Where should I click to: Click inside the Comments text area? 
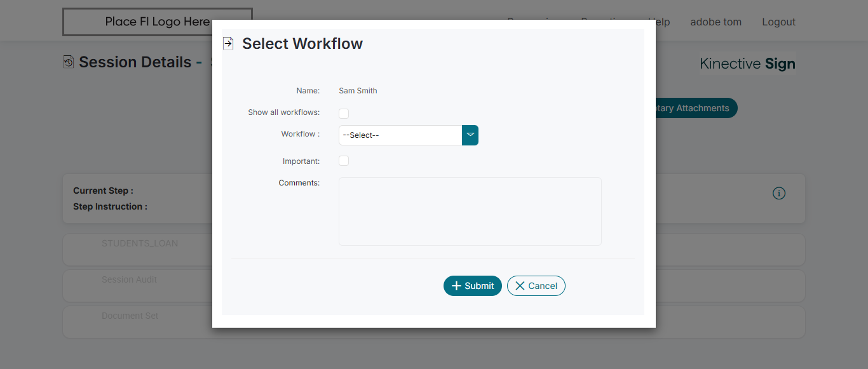[x=470, y=211]
